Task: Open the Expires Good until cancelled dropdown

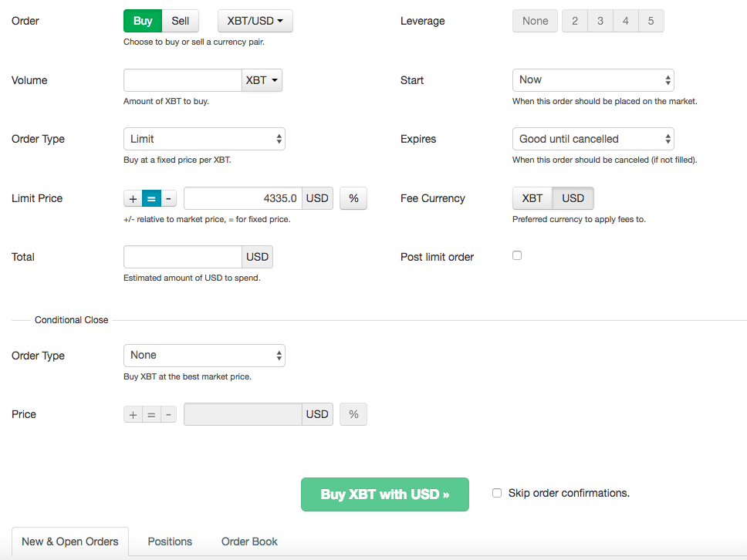Action: [593, 140]
